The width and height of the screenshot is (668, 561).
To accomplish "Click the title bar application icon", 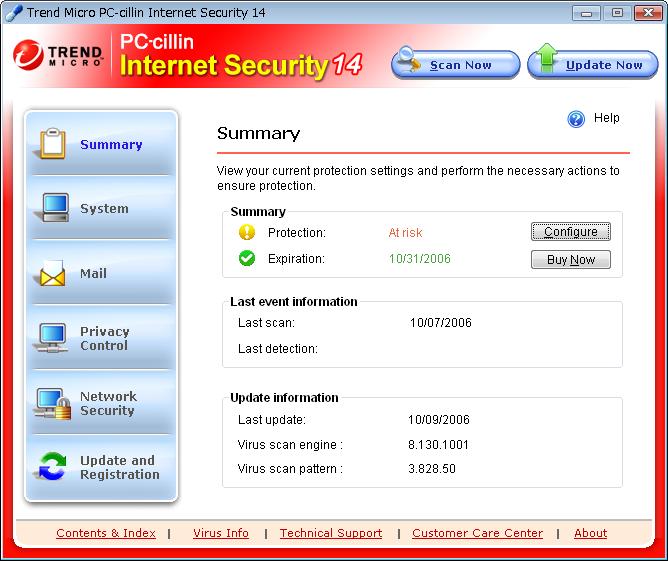I will click(14, 12).
